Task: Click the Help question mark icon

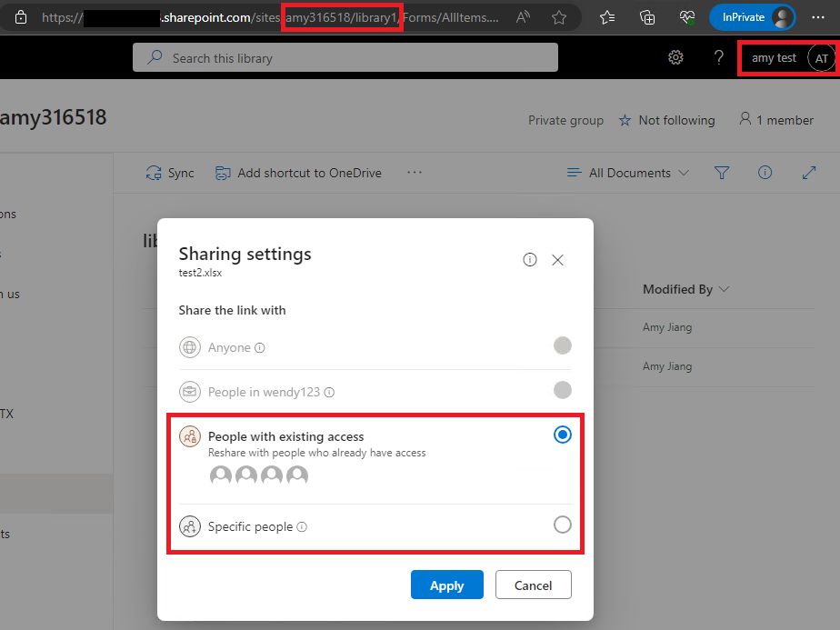Action: click(x=718, y=56)
